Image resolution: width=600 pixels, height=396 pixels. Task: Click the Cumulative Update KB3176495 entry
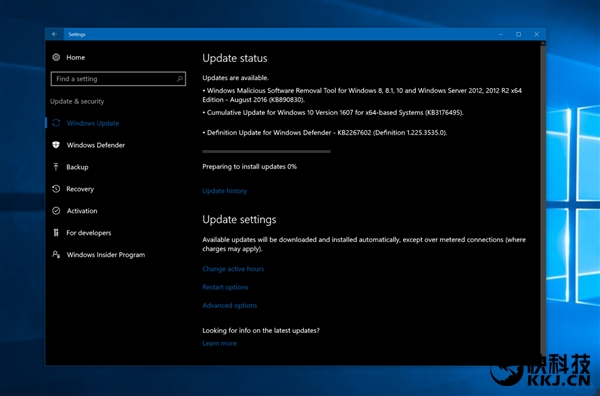tap(333, 112)
